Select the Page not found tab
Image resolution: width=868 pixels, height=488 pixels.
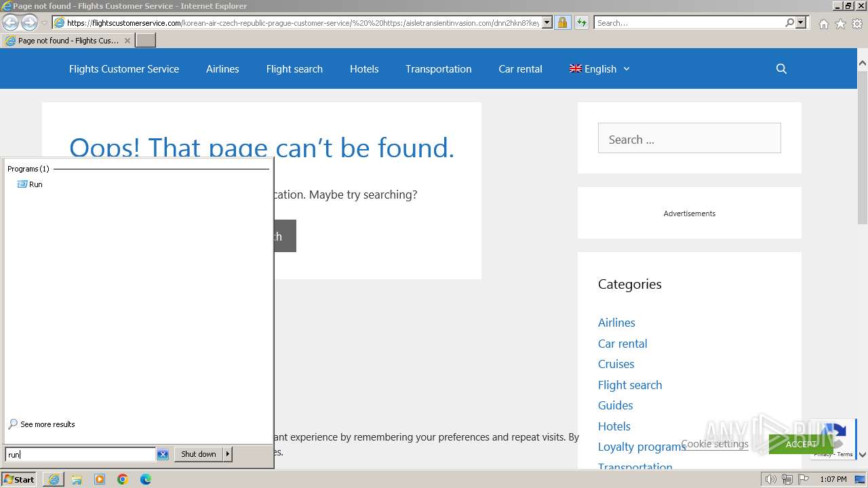pos(68,41)
